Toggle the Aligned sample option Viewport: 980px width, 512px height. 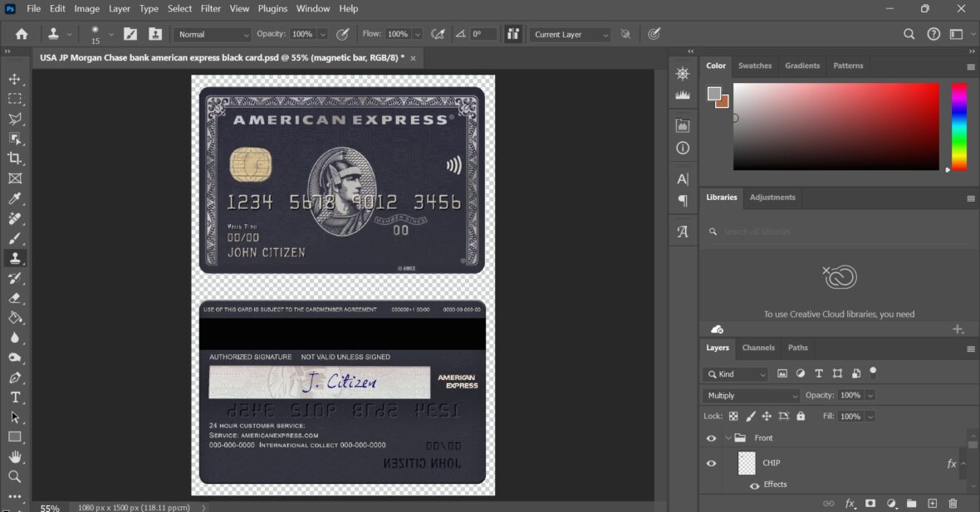point(512,34)
